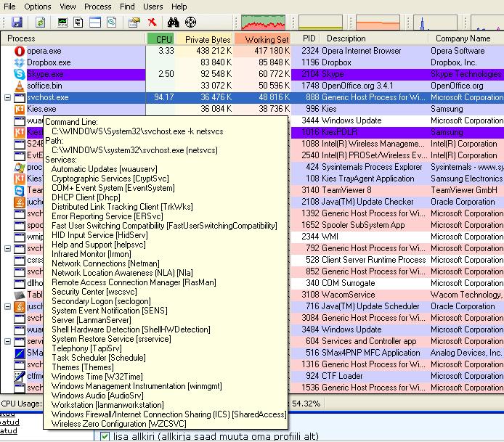Click the green-red CPU usage mini graph

[263, 22]
